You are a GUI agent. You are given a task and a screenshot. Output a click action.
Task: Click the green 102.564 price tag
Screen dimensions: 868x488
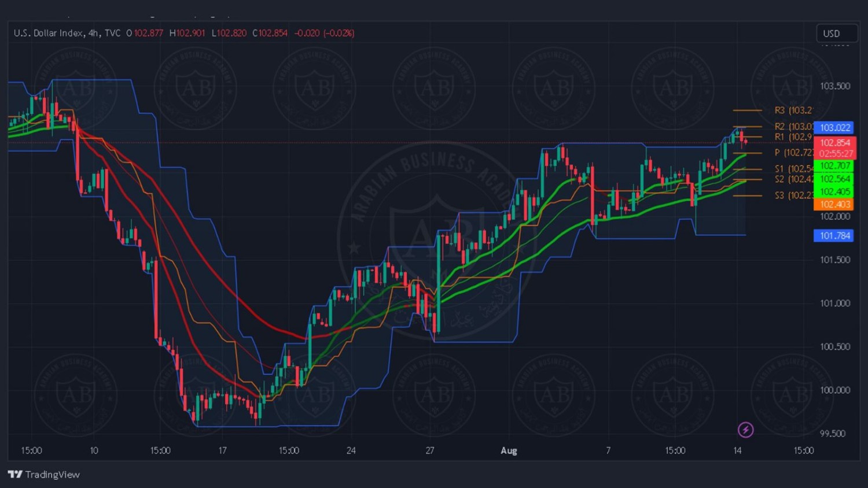pos(834,179)
